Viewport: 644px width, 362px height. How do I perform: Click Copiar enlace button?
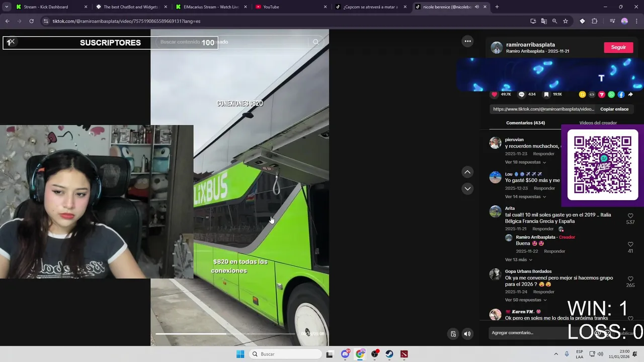[614, 109]
